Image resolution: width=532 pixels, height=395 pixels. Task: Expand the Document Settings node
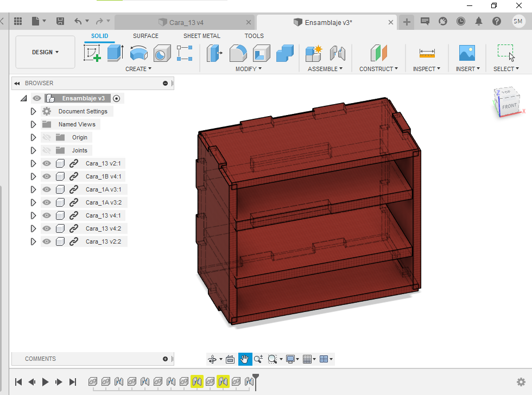coord(33,111)
